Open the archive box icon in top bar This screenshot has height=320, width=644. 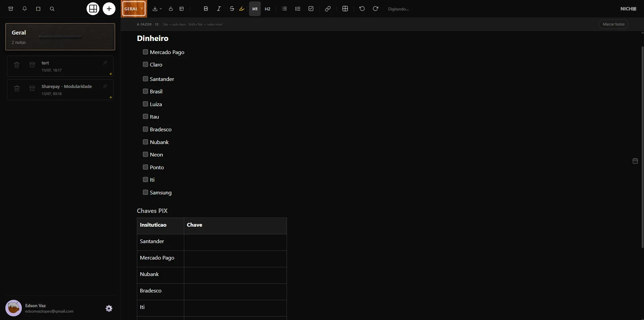click(11, 9)
